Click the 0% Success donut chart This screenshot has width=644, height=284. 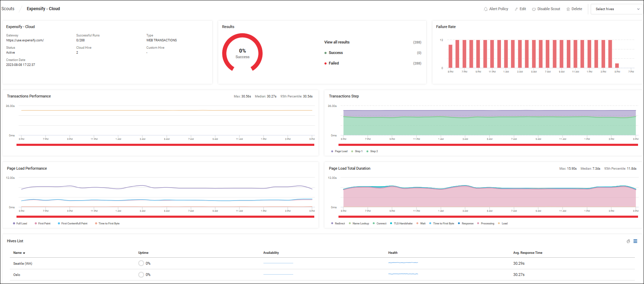pyautogui.click(x=242, y=53)
